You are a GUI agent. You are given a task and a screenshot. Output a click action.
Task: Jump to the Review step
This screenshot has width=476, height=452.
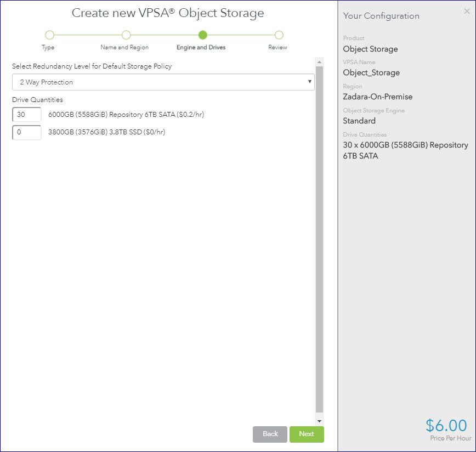pyautogui.click(x=277, y=47)
